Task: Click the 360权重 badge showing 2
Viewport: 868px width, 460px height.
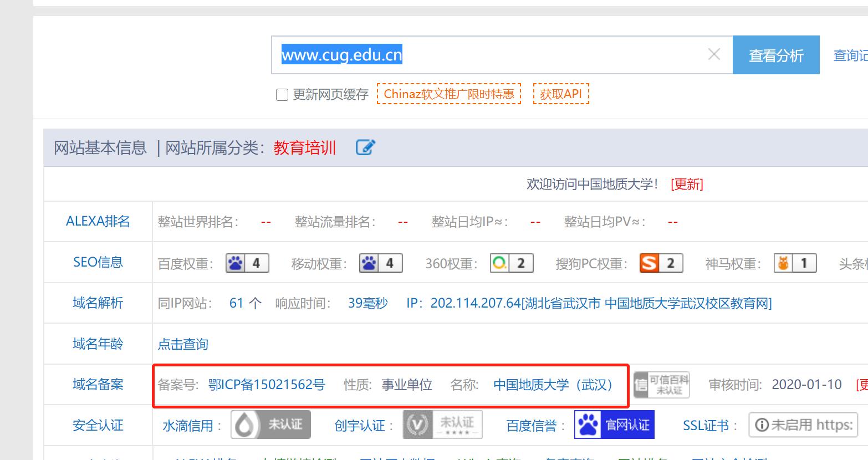Action: coord(512,263)
